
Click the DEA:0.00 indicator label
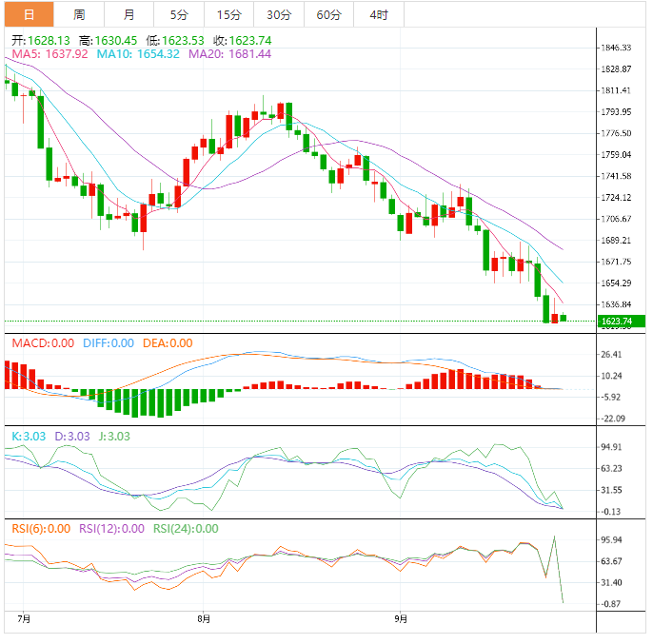coord(168,343)
